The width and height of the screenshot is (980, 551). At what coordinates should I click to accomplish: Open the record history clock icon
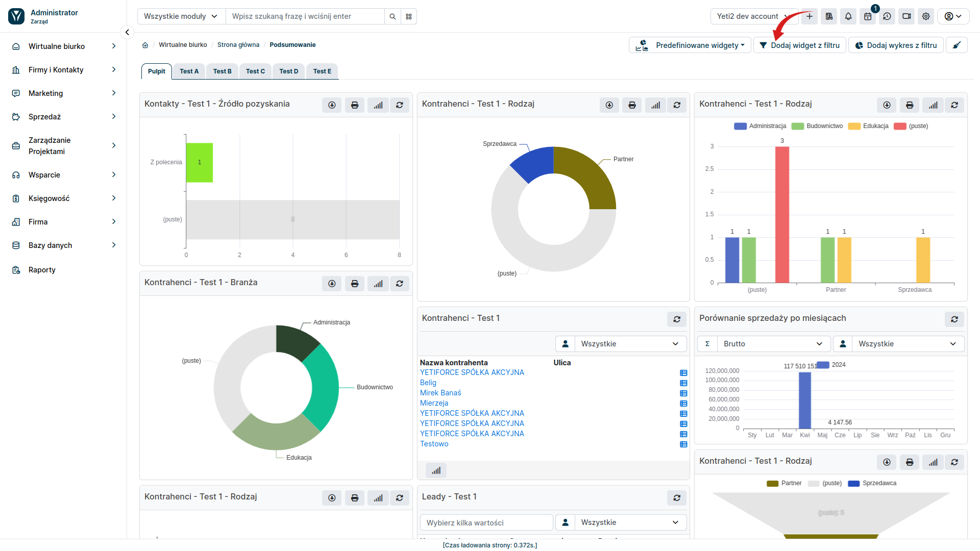pyautogui.click(x=887, y=16)
